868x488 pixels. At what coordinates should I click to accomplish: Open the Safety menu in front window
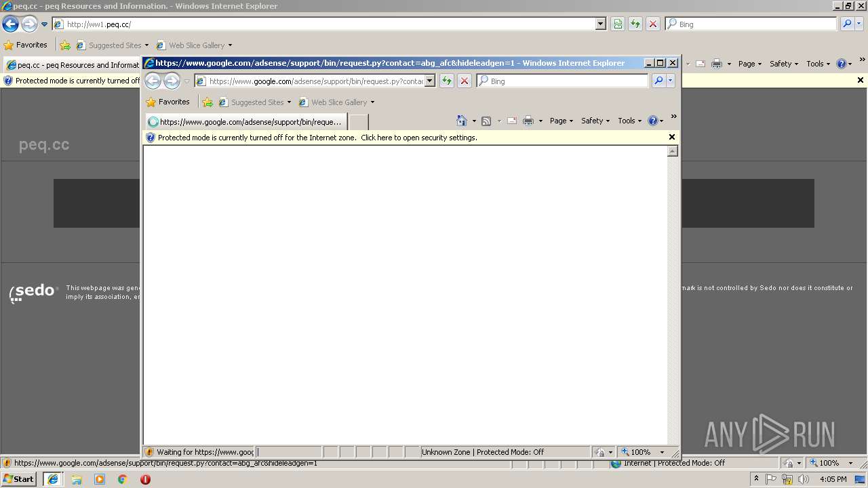(x=595, y=121)
